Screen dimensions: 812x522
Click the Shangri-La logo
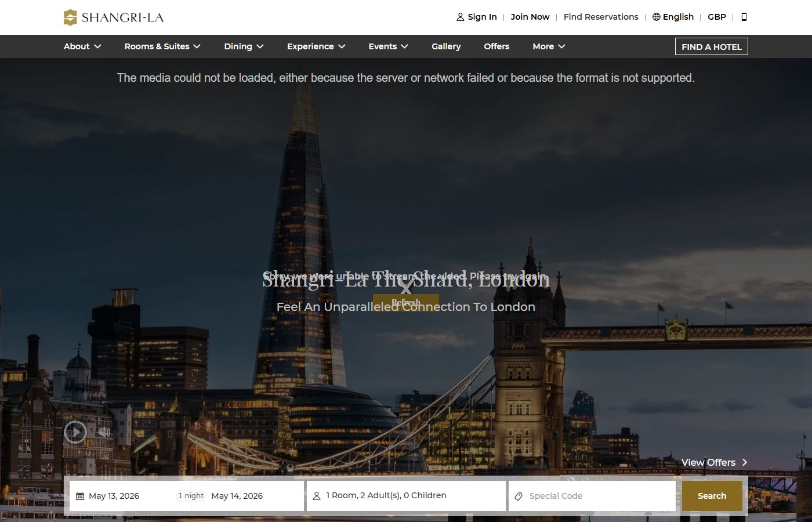point(114,17)
